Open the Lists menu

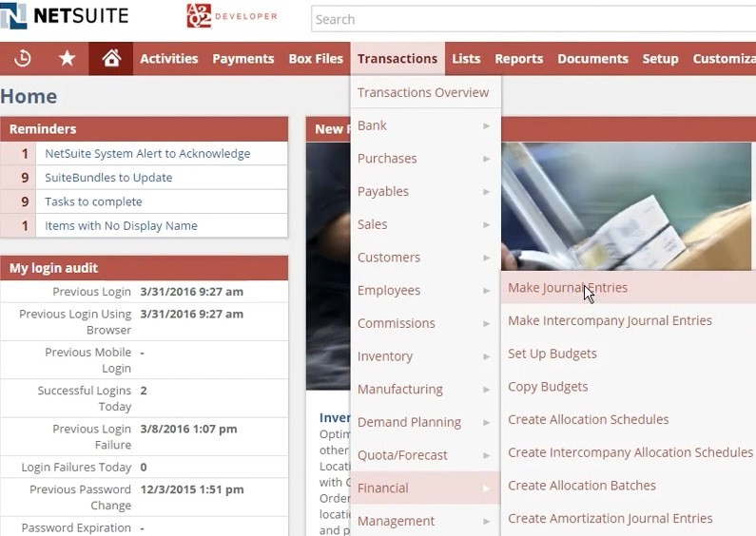click(466, 58)
